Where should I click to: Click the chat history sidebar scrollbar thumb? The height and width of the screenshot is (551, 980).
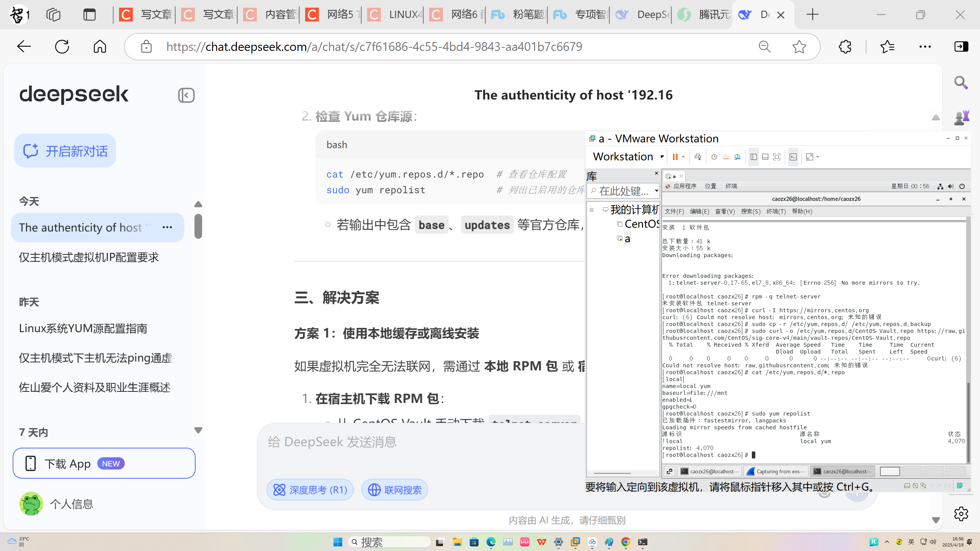[x=198, y=227]
